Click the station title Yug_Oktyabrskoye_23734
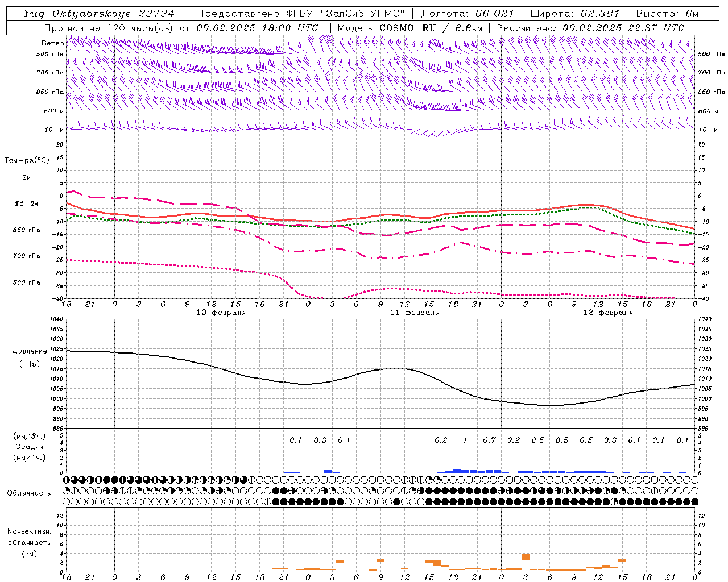728x582 pixels. point(99,14)
